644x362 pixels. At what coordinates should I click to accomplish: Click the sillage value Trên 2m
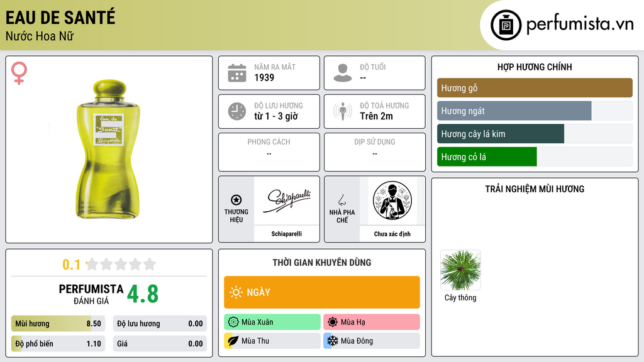click(376, 116)
